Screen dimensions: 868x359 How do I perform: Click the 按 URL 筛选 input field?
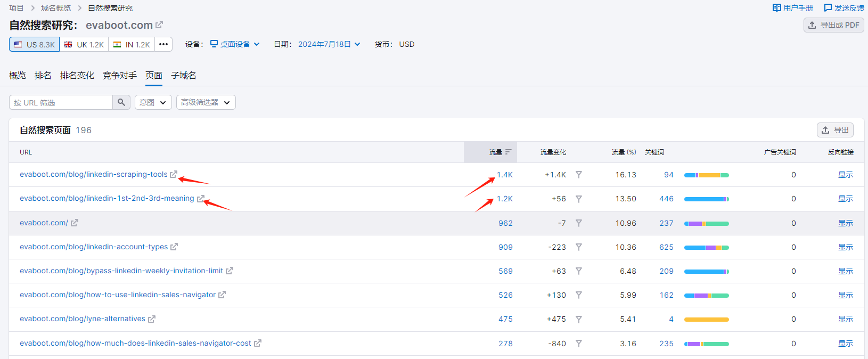point(61,102)
